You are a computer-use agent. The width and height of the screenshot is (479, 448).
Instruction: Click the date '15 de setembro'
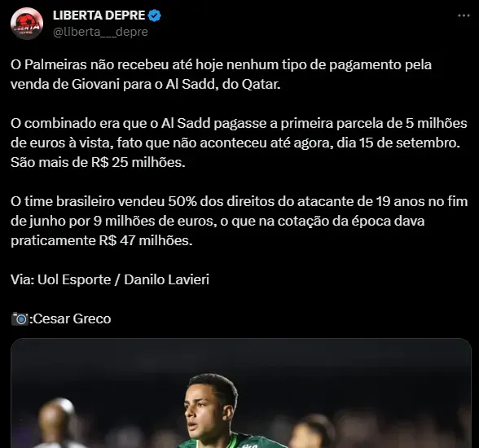(409, 143)
